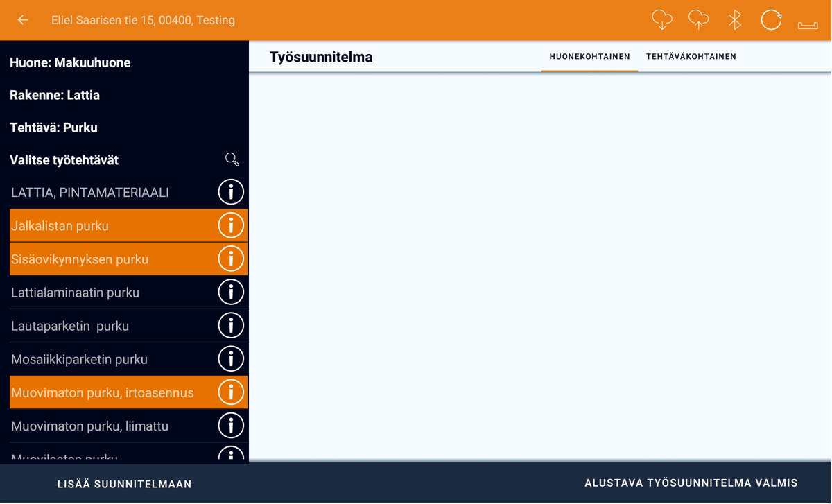Open search for work tasks
This screenshot has height=504, width=832.
[x=232, y=160]
